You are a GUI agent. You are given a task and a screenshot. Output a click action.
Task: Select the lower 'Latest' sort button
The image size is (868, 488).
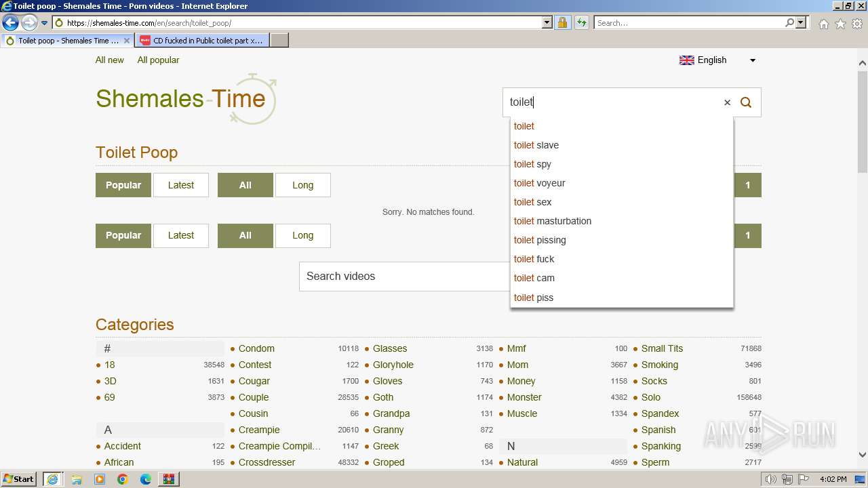[181, 235]
